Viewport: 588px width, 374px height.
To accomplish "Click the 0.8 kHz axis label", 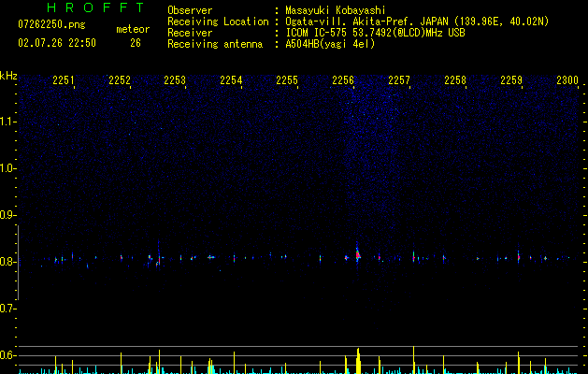I will point(8,262).
